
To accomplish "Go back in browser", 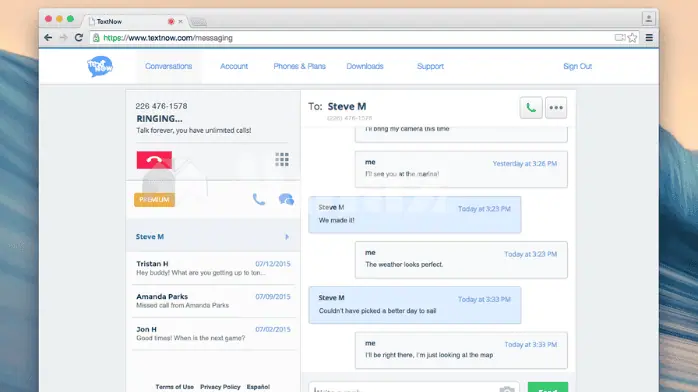I will point(48,38).
